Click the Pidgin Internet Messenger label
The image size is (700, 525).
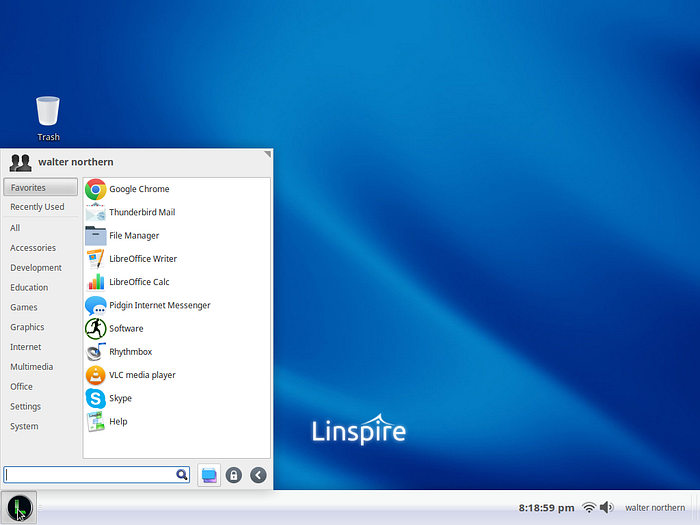[160, 305]
